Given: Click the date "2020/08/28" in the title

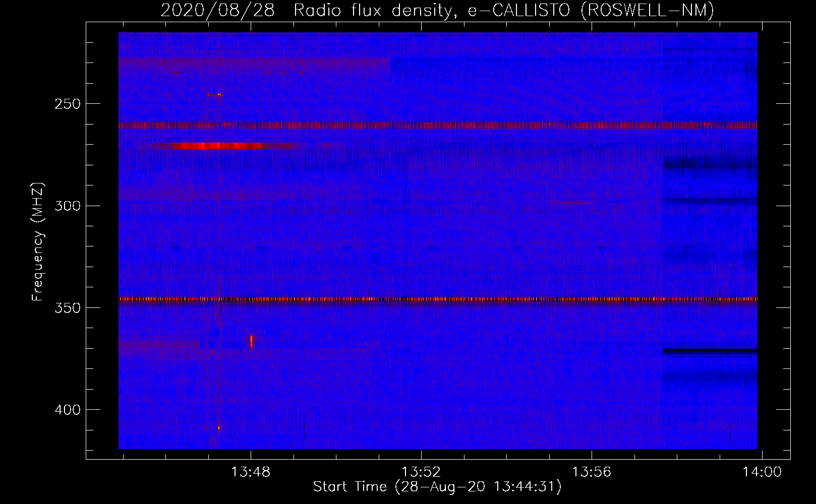Looking at the screenshot, I should (217, 10).
